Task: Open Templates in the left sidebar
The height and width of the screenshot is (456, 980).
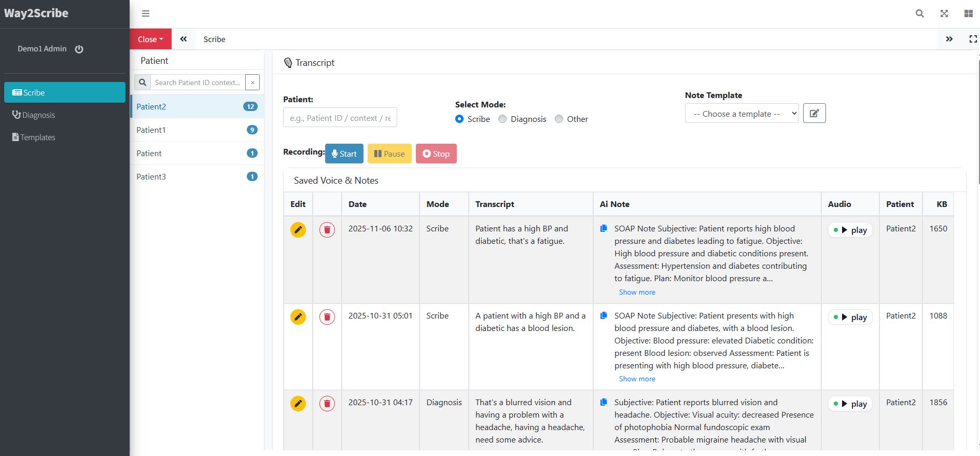Action: click(x=38, y=137)
